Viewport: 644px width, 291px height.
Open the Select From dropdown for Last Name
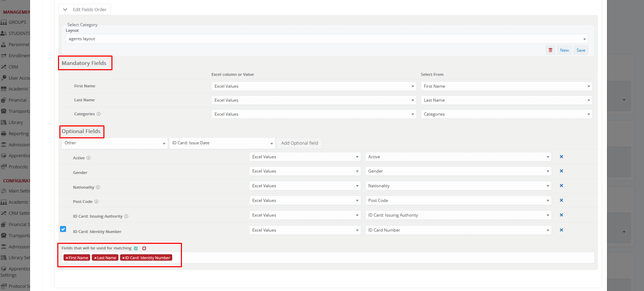pyautogui.click(x=506, y=100)
